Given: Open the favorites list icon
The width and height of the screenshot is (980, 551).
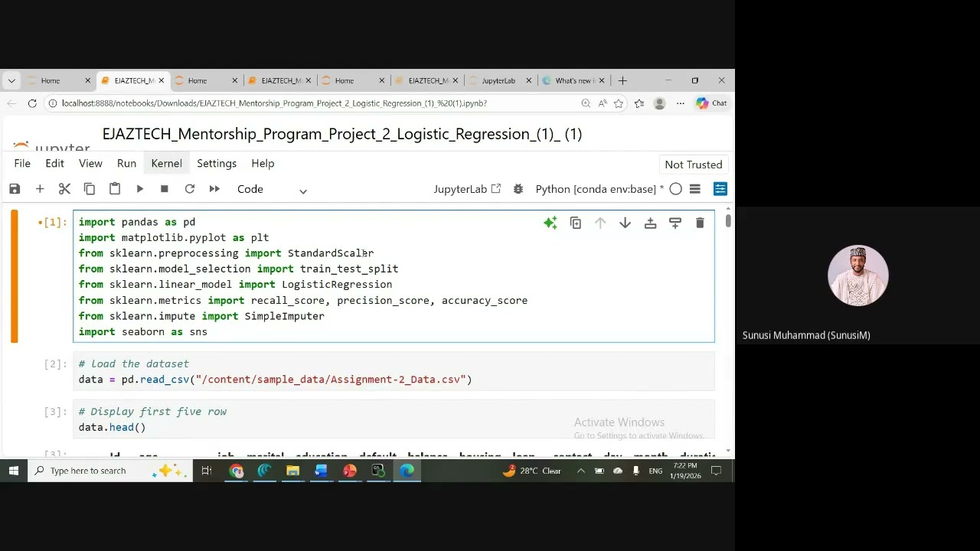Looking at the screenshot, I should [639, 103].
